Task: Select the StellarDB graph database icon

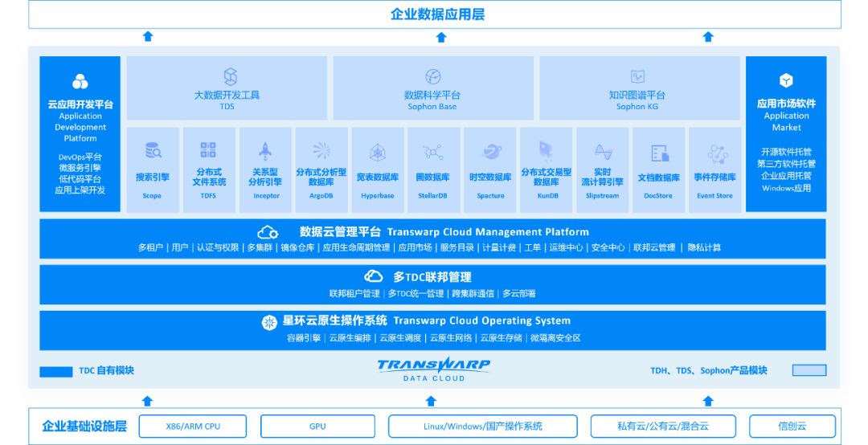Action: point(433,152)
